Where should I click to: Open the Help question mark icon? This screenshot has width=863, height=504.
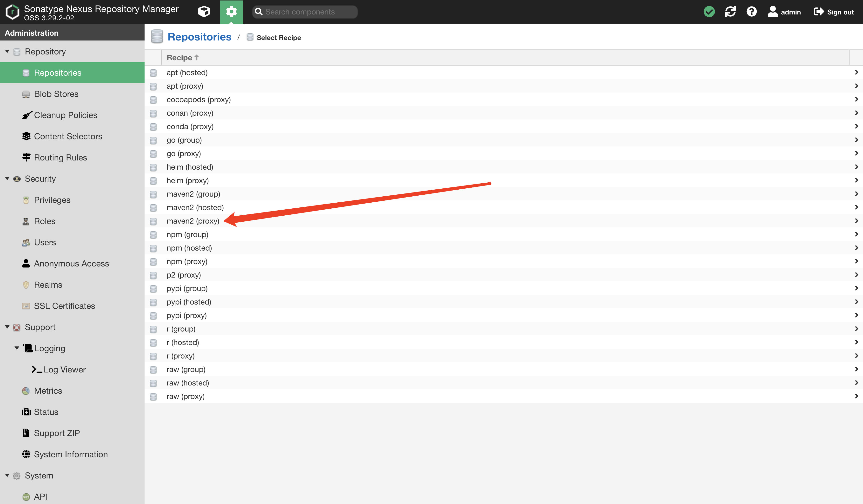tap(751, 12)
